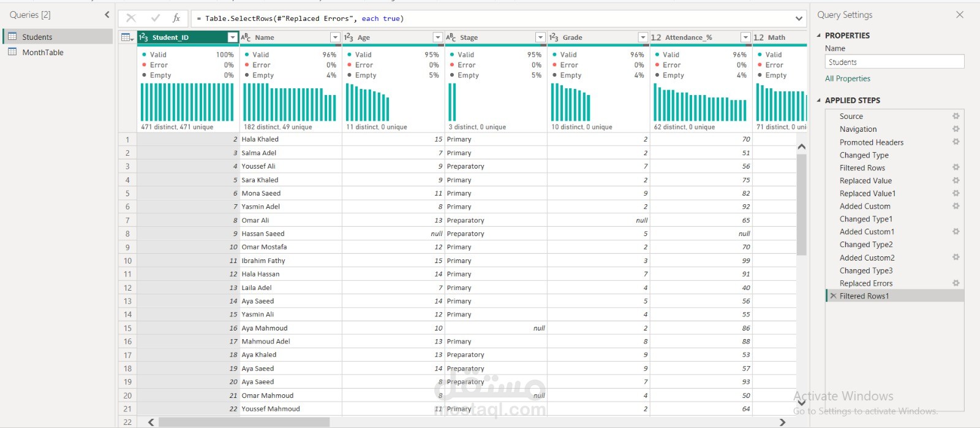Open the Attendance_% column filter dropdown

coord(745,37)
